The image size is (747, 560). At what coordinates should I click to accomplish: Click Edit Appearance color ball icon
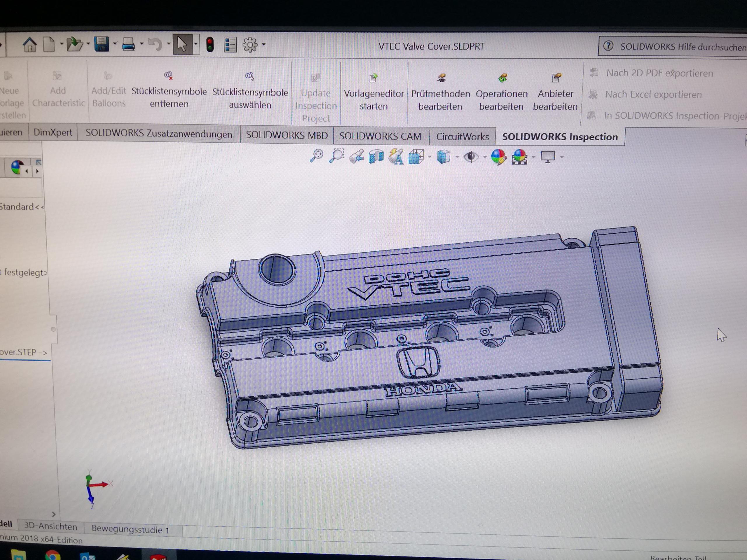(498, 157)
